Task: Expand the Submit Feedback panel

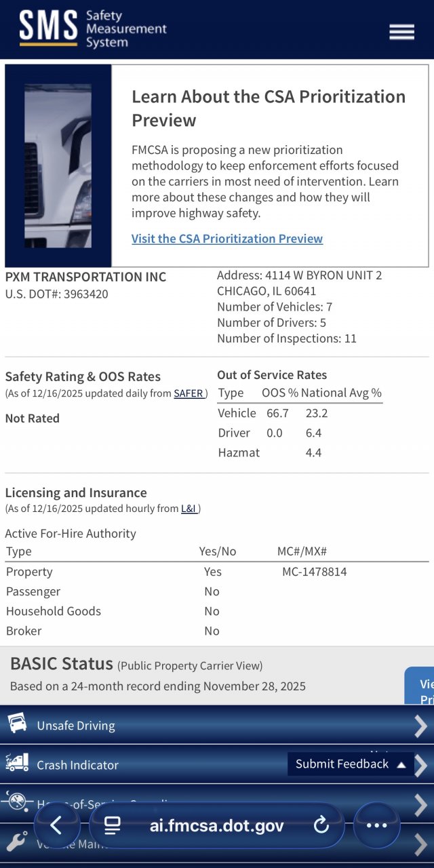Action: [x=350, y=764]
